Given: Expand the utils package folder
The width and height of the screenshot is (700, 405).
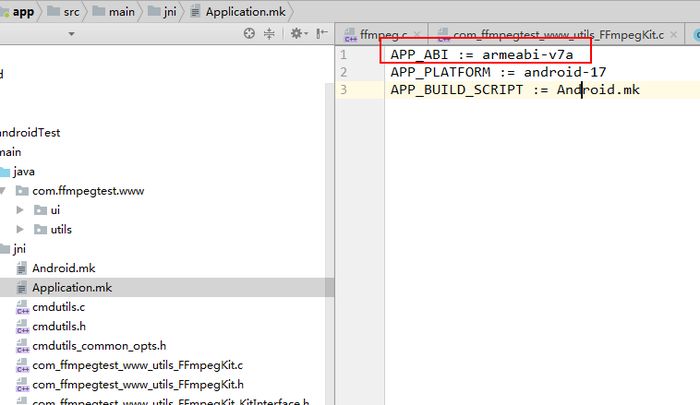Looking at the screenshot, I should 20,229.
